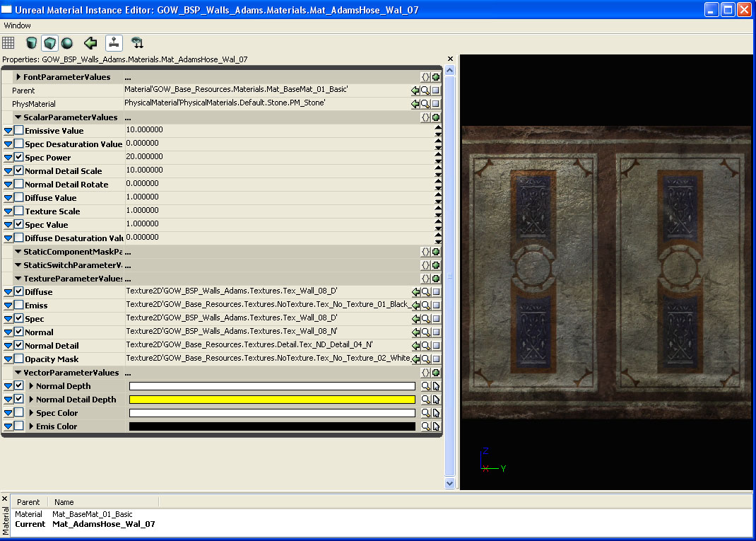This screenshot has width=756, height=541.
Task: Expand the Normal Depth vector components
Action: pyautogui.click(x=31, y=386)
